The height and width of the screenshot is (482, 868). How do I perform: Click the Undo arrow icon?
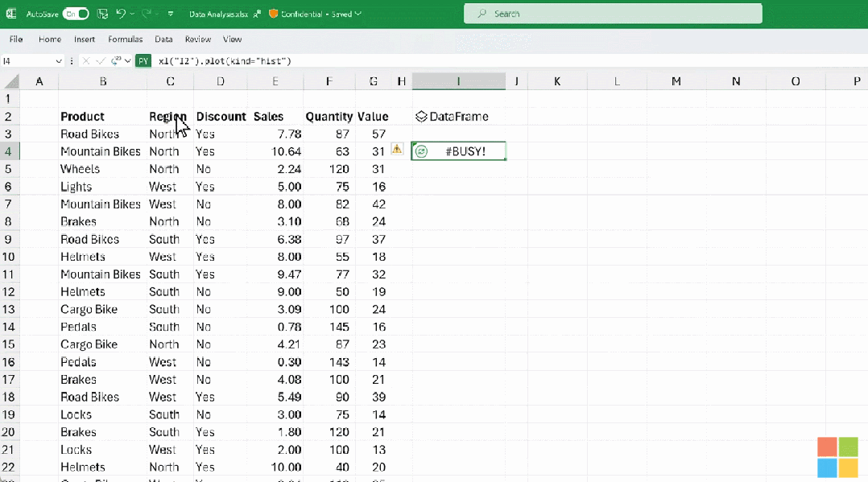coord(121,14)
